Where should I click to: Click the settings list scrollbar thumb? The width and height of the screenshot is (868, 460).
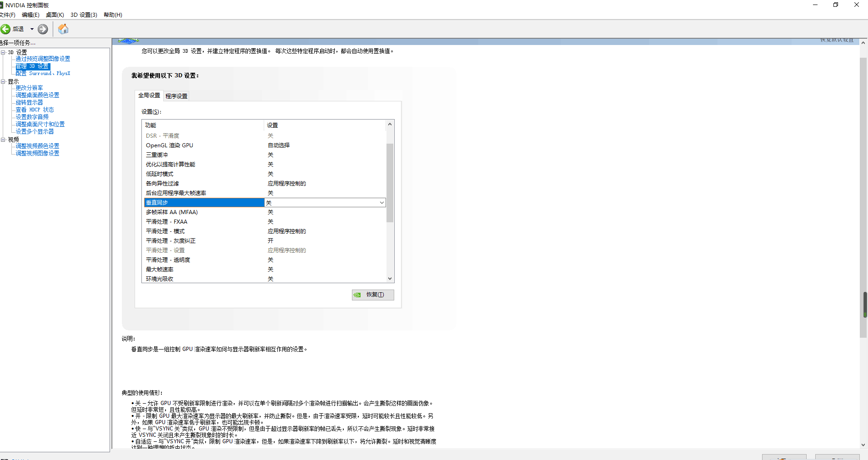[x=390, y=183]
